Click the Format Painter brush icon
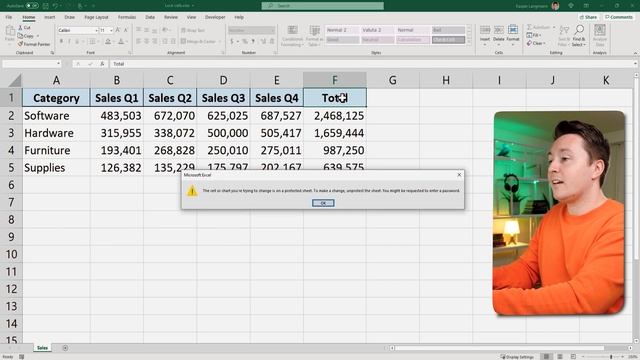 pos(20,44)
